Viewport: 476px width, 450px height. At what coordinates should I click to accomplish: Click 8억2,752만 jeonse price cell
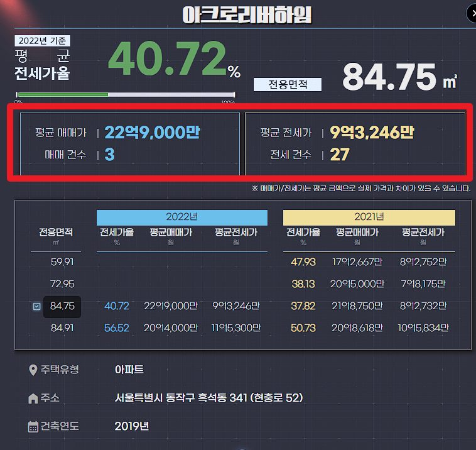point(423,262)
